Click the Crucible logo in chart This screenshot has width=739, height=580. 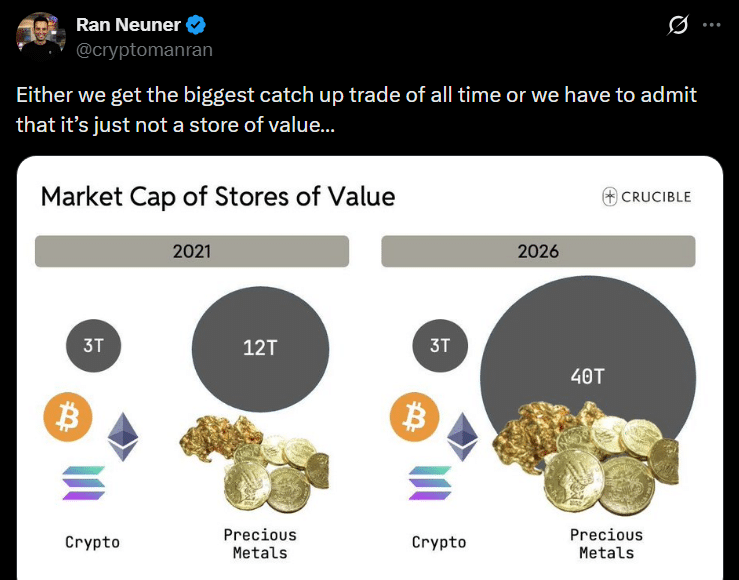coord(646,197)
